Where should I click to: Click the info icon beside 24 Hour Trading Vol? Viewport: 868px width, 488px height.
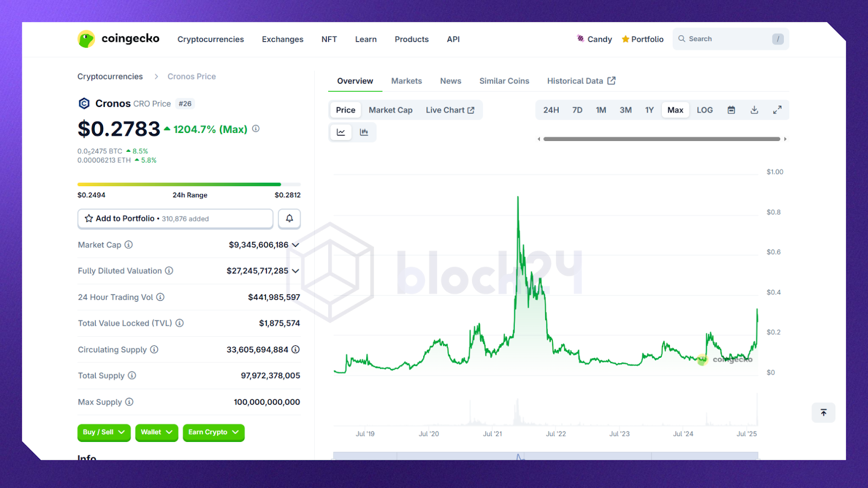(161, 297)
